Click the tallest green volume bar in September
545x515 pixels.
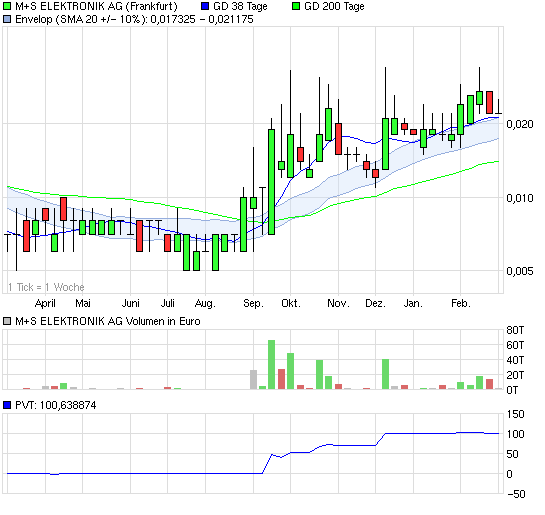[271, 365]
